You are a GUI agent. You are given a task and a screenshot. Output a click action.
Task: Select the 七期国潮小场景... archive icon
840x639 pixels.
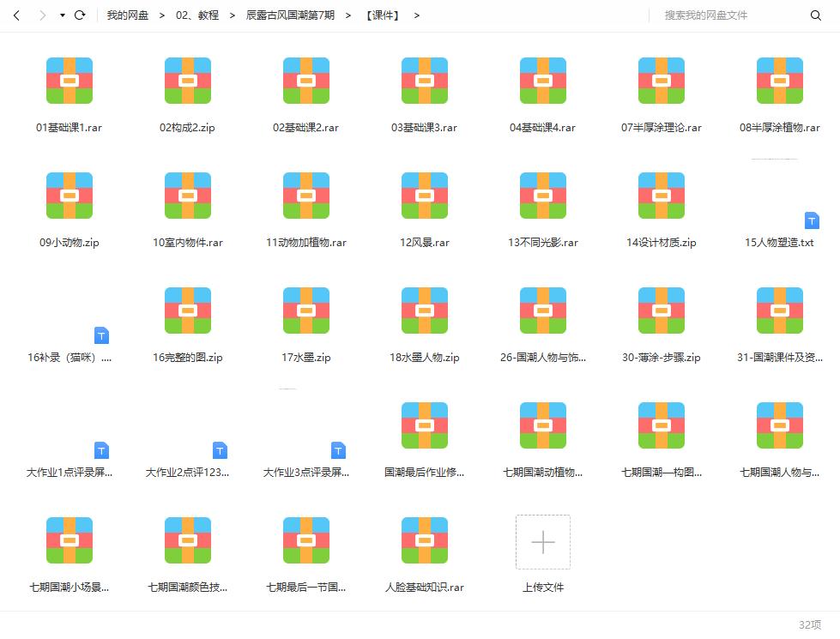click(x=69, y=540)
